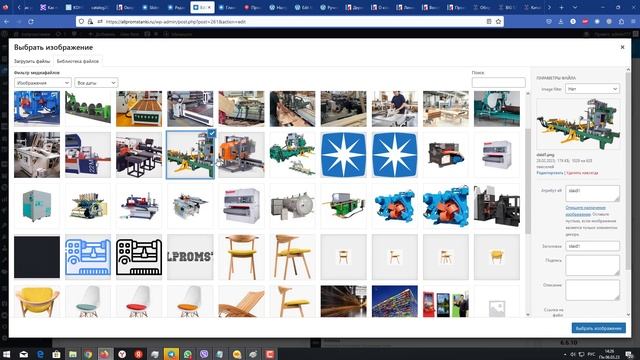Viewport: 640px width, 360px height.
Task: Select the black outline factory icon thumbnail
Action: (139, 257)
